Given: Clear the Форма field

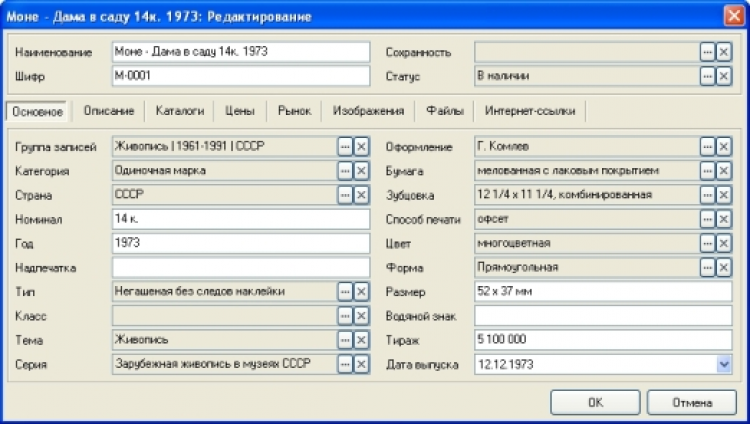Looking at the screenshot, I should [x=723, y=267].
